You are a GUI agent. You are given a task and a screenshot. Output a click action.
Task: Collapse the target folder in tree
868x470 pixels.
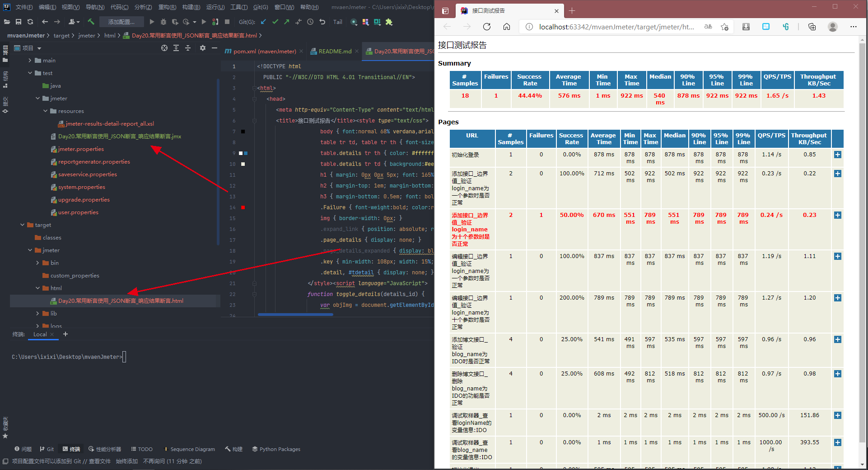(x=23, y=225)
